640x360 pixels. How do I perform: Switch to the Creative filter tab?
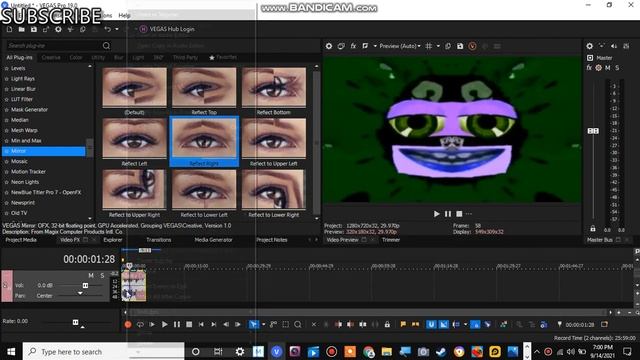click(x=51, y=58)
